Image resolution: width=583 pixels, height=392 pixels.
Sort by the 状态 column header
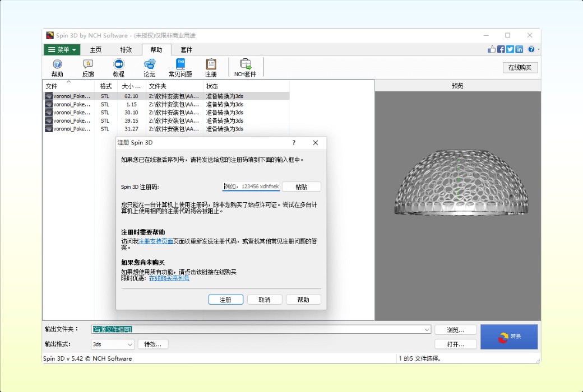click(246, 86)
